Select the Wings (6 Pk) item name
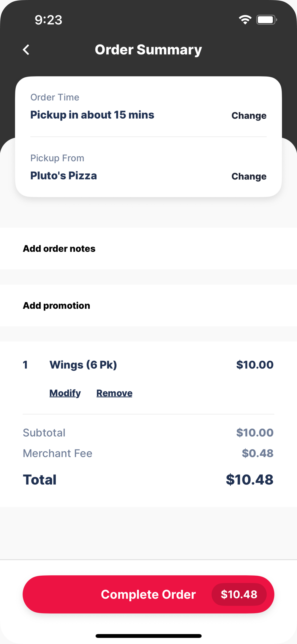Image resolution: width=297 pixels, height=644 pixels. [x=83, y=365]
